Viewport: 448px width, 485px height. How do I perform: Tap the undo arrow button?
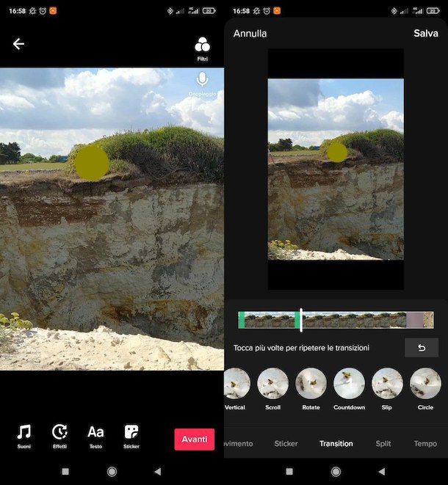click(x=422, y=348)
